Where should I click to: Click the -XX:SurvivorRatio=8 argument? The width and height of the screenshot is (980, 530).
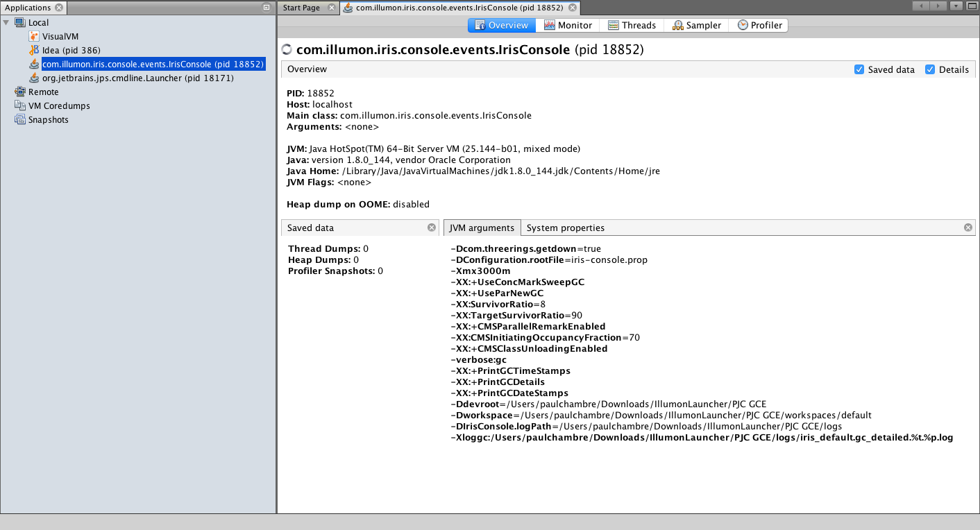[x=498, y=304]
